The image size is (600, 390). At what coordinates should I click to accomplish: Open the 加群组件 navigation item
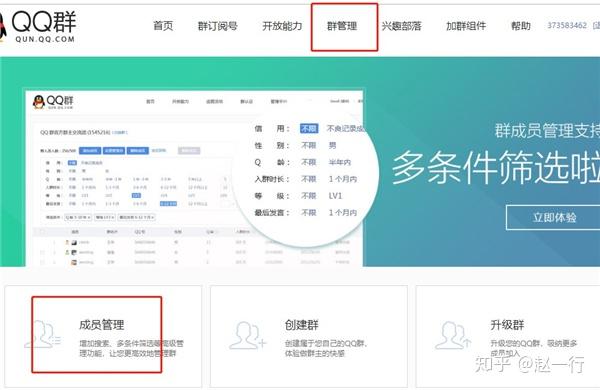coord(466,26)
